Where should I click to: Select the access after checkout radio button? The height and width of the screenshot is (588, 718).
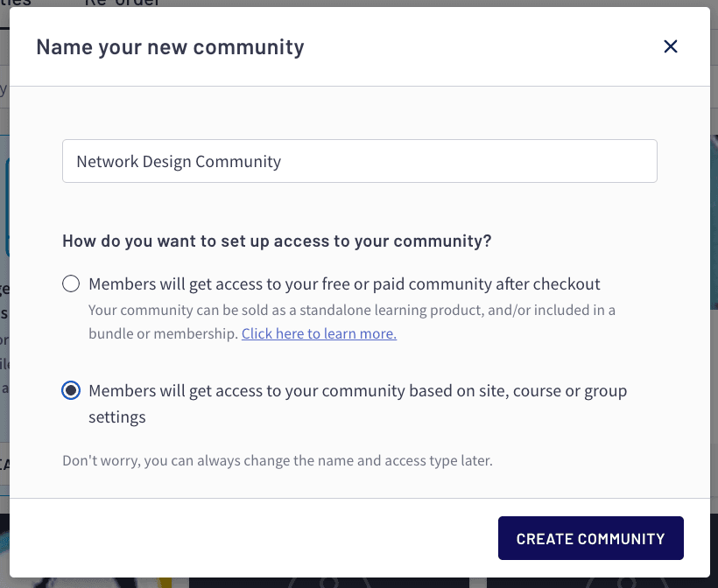coord(71,284)
